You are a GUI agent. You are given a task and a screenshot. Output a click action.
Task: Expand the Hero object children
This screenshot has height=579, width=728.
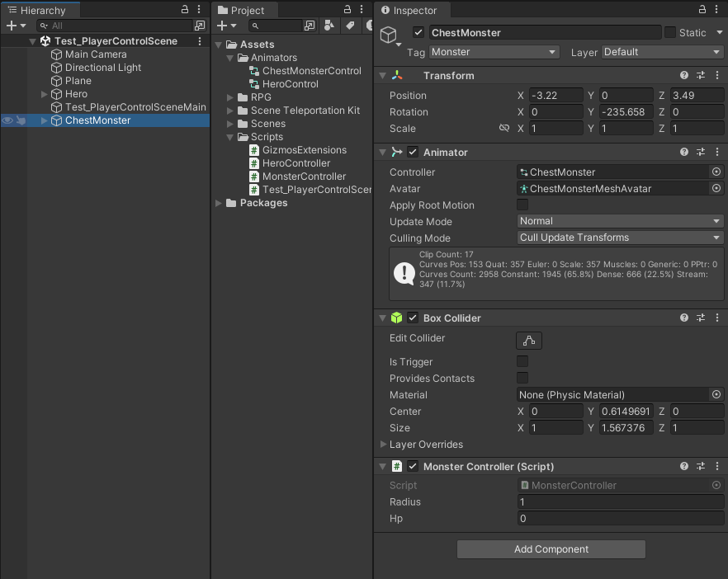coord(44,94)
